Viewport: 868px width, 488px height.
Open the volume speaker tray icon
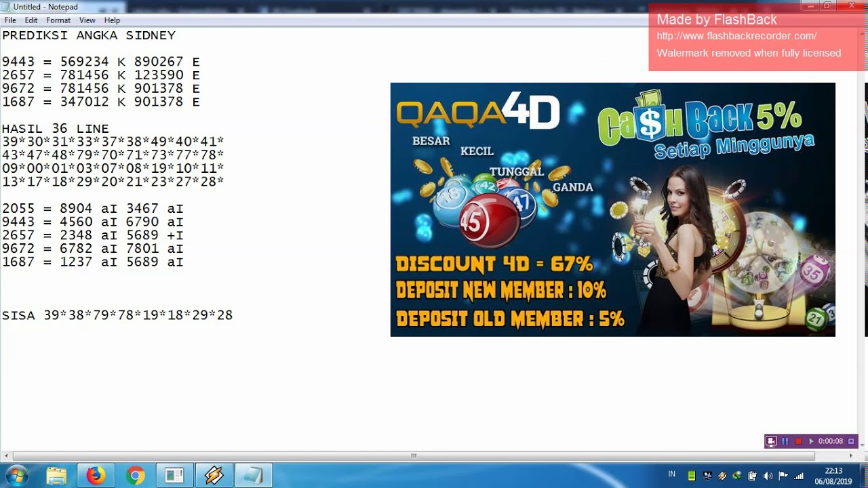coord(768,476)
